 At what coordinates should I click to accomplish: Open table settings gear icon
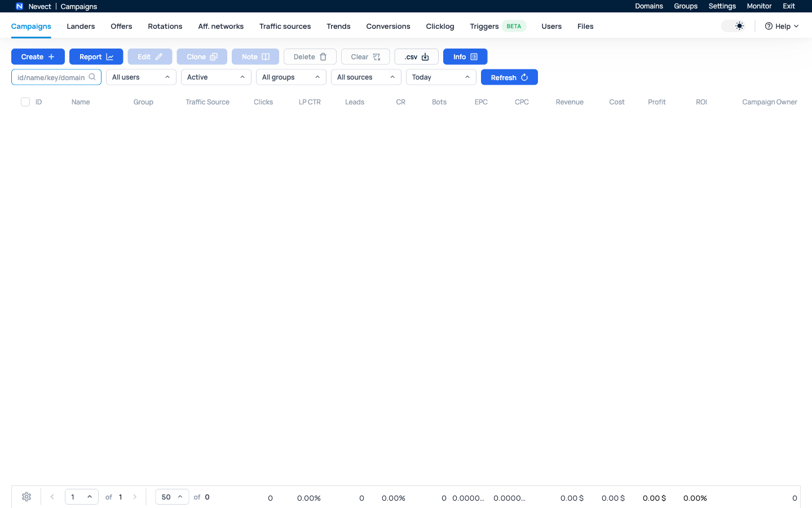pos(27,497)
